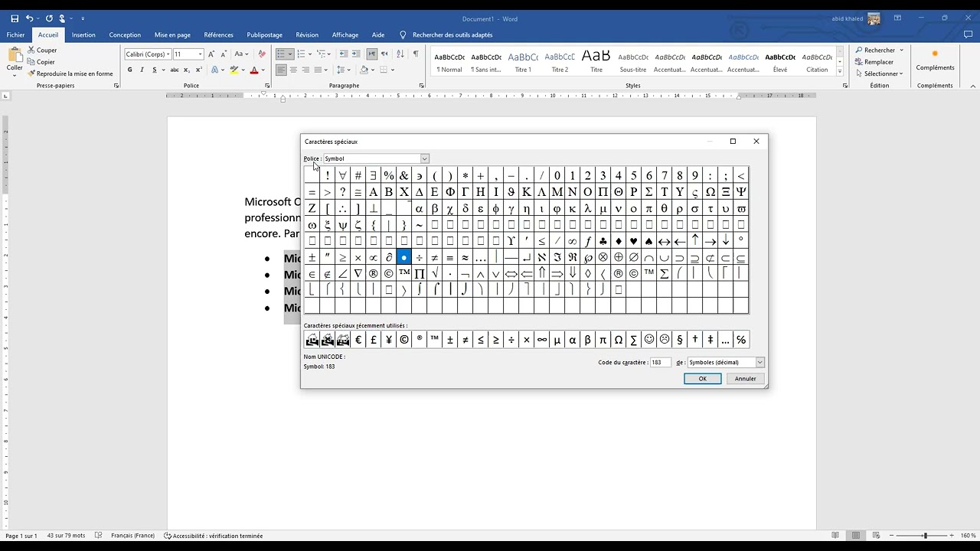Pick the euro € recently used symbol

(358, 340)
